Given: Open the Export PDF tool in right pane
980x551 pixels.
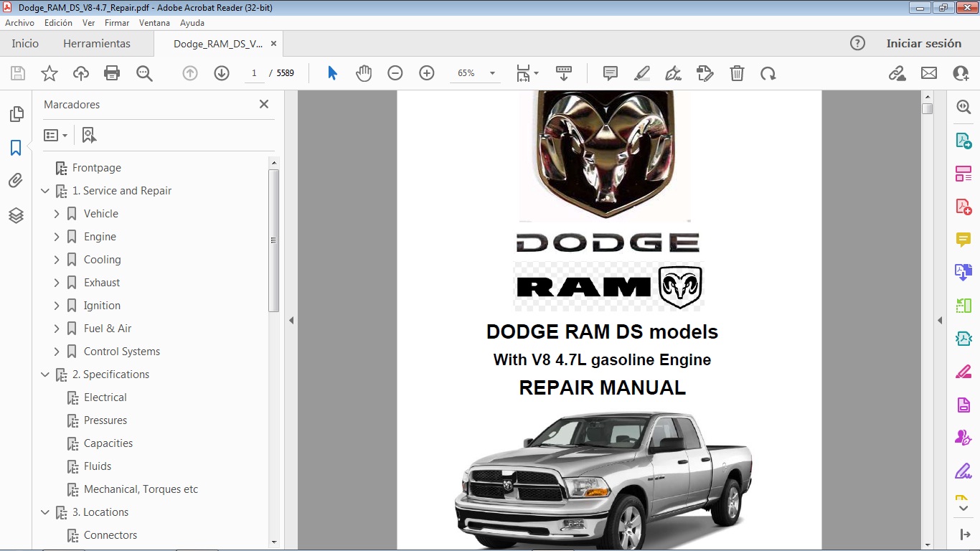Looking at the screenshot, I should click(963, 141).
